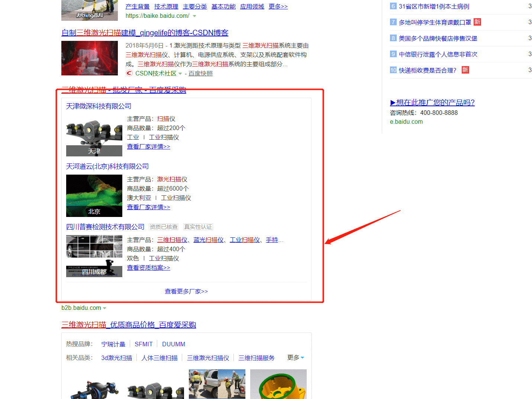Expand the dropdown arrow beside b2b.baidu.com
Screen dimensions: 532x399
(104, 308)
